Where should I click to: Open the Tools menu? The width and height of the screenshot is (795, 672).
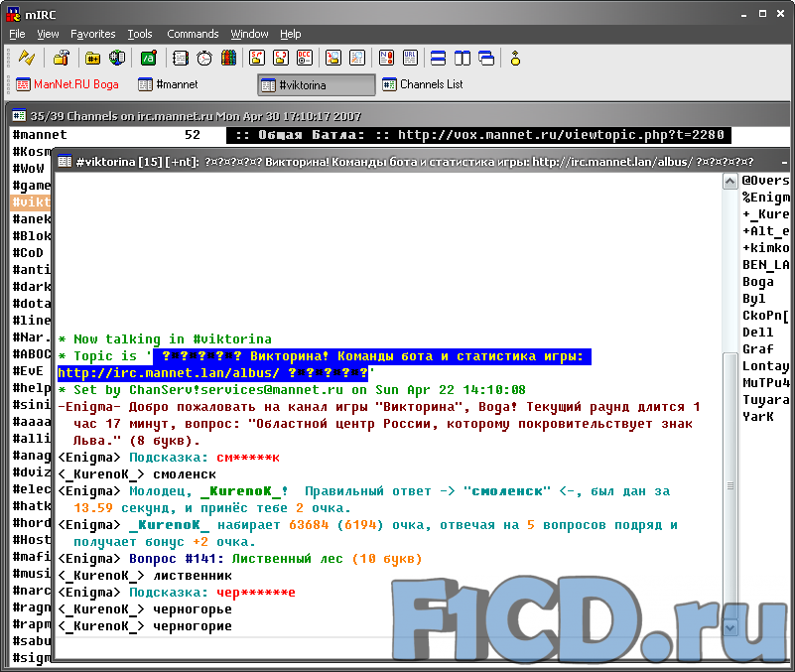point(139,34)
